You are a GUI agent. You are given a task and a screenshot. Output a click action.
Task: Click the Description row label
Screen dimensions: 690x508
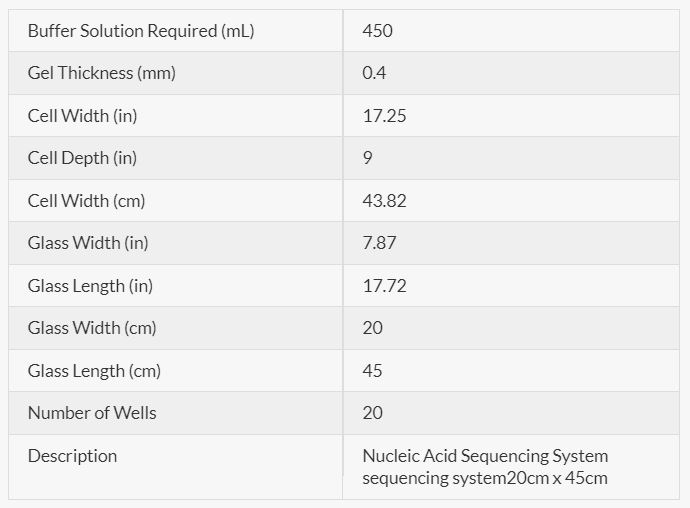(72, 456)
